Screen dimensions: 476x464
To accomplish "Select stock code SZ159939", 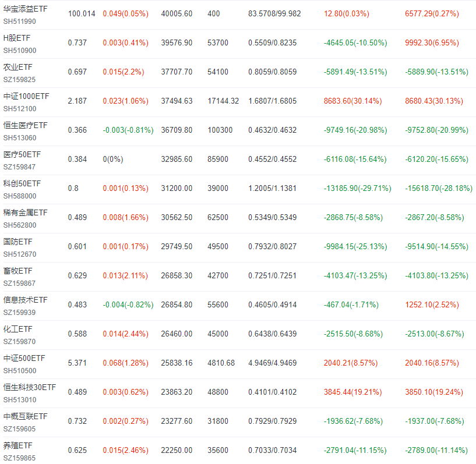I will click(x=19, y=313).
